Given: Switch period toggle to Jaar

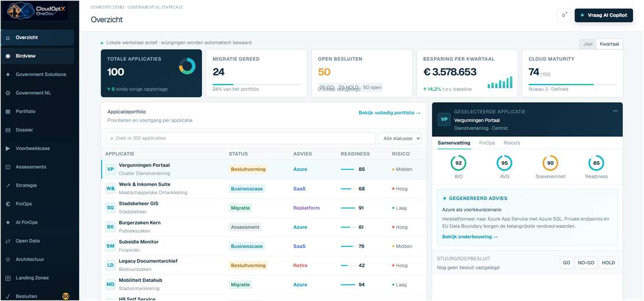Looking at the screenshot, I should [x=588, y=44].
